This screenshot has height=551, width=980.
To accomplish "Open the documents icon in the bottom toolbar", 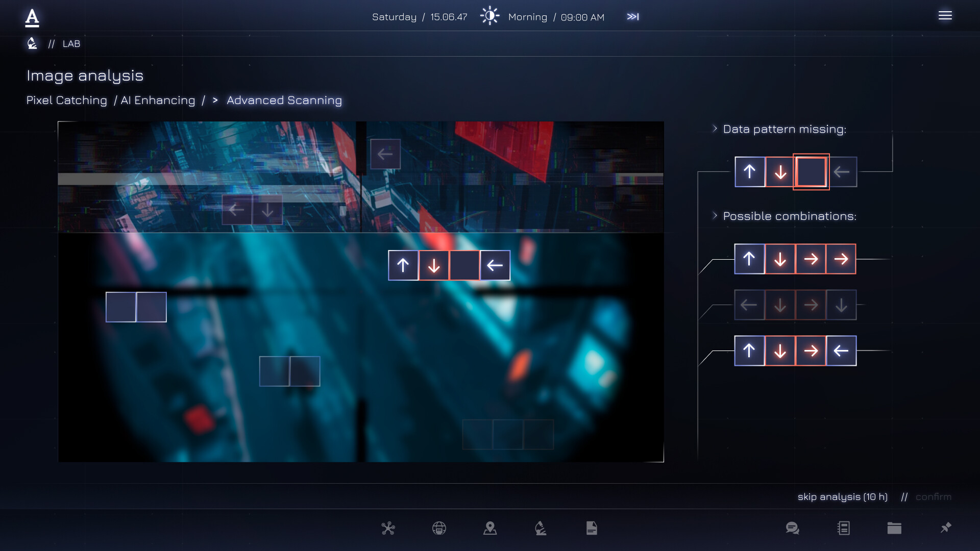I will point(592,529).
